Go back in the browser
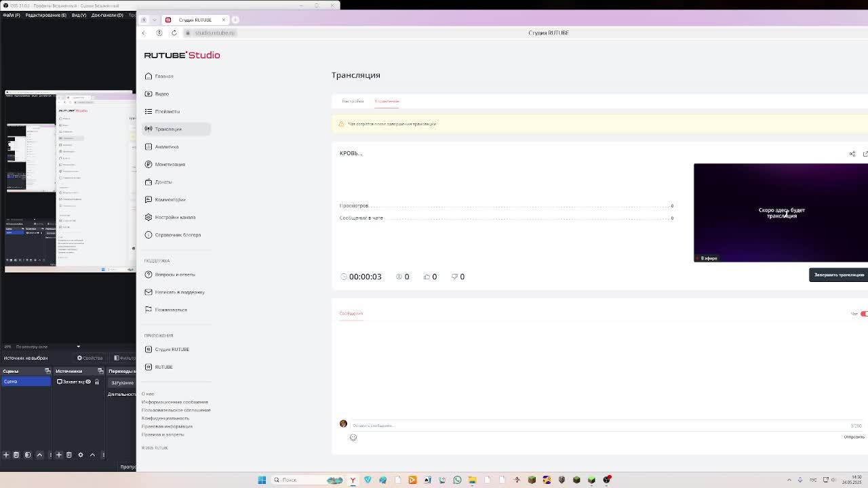Image resolution: width=868 pixels, height=488 pixels. (144, 33)
